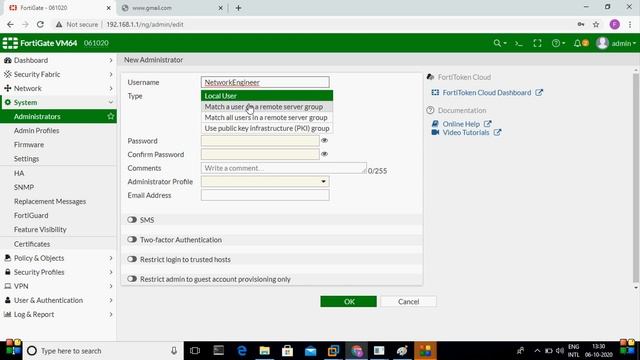Switch to the www.gmail.com browser tab
The height and width of the screenshot is (360, 640).
(171, 8)
